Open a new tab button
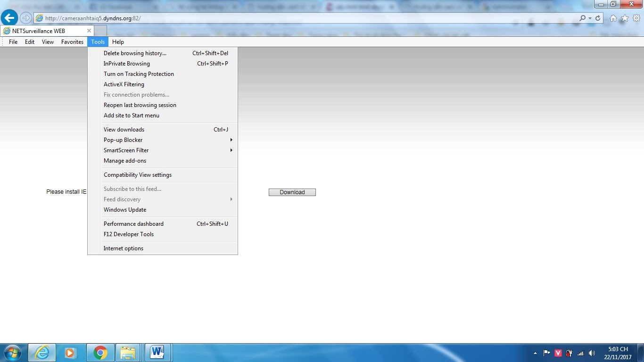The height and width of the screenshot is (362, 644). point(100,31)
